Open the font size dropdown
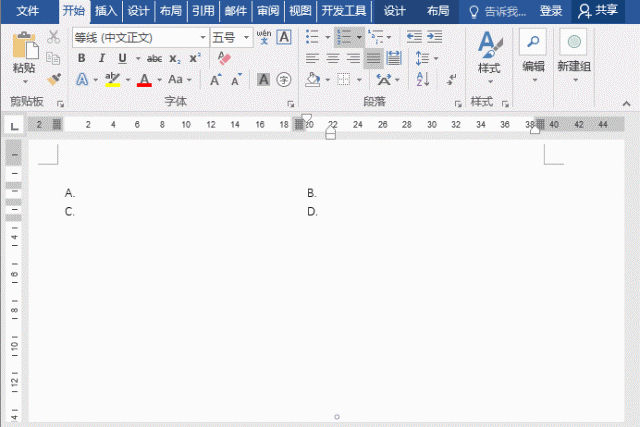The height and width of the screenshot is (427, 640). tap(246, 38)
